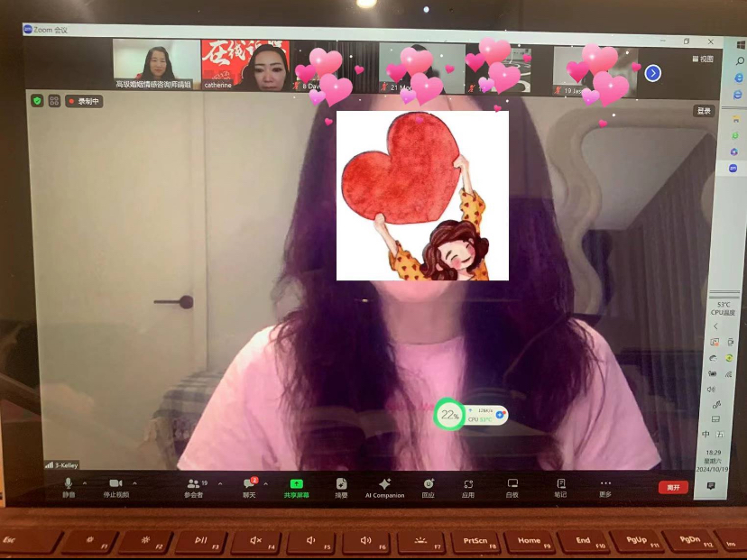747x560 pixels.
Task: Turn off camera with 停止视频
Action: click(x=116, y=488)
